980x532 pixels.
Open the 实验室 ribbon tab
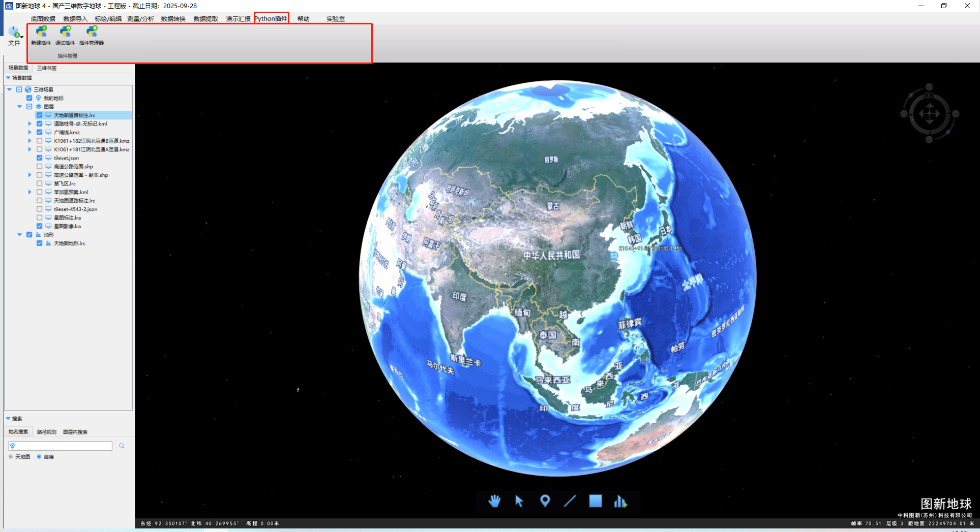[x=336, y=19]
